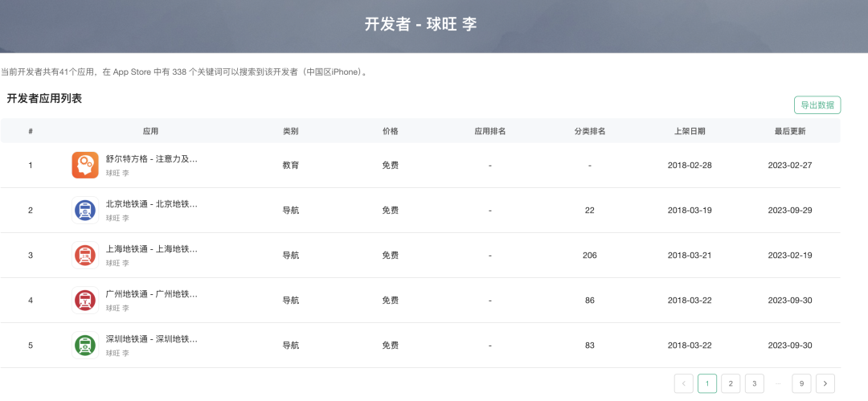Click category rank 83 cell
868x401 pixels.
pos(590,345)
